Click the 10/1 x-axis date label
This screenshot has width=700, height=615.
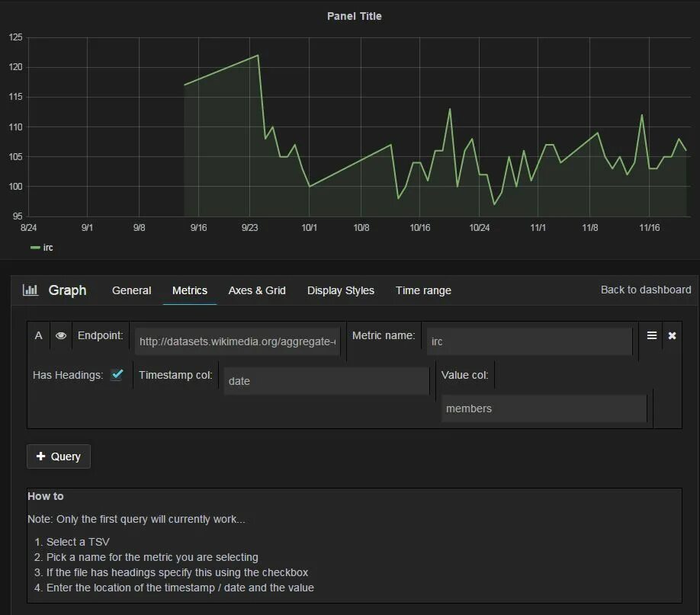[x=309, y=228]
